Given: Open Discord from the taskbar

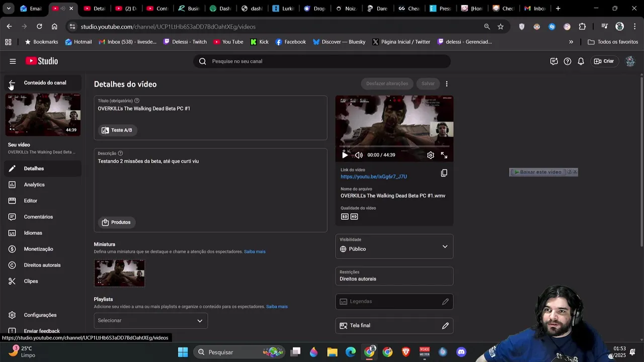Looking at the screenshot, I should (x=461, y=352).
